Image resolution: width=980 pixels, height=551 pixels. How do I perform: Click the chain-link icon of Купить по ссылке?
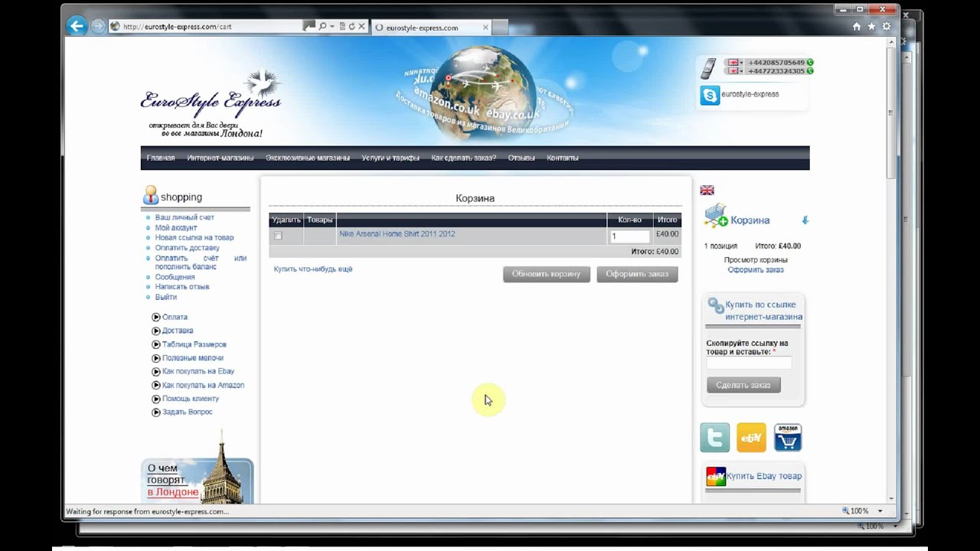[x=716, y=306]
